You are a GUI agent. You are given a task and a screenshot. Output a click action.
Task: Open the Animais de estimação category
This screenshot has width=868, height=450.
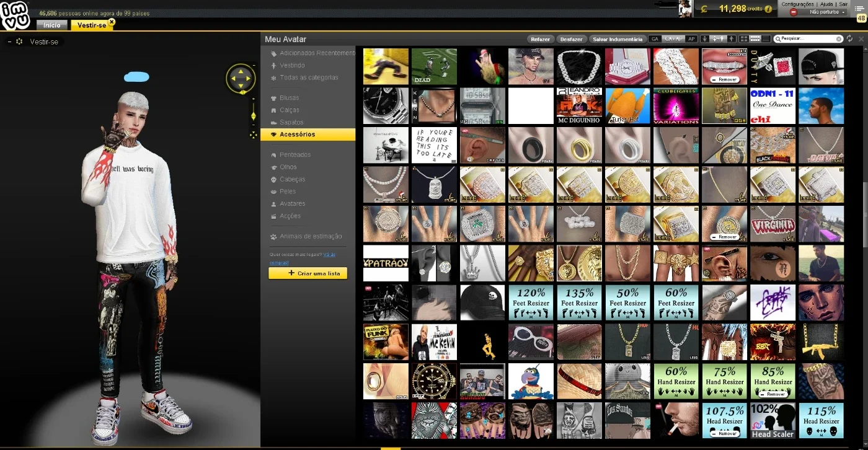point(311,236)
